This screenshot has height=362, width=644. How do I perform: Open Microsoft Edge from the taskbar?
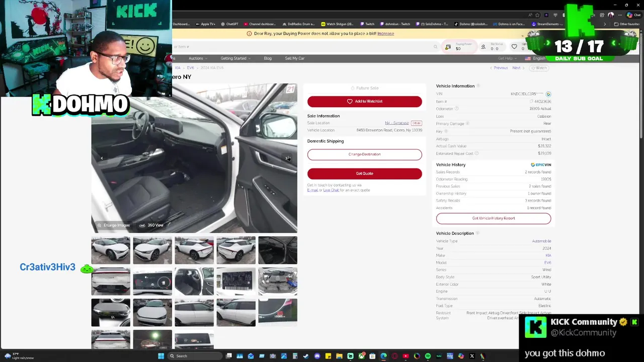pyautogui.click(x=383, y=356)
